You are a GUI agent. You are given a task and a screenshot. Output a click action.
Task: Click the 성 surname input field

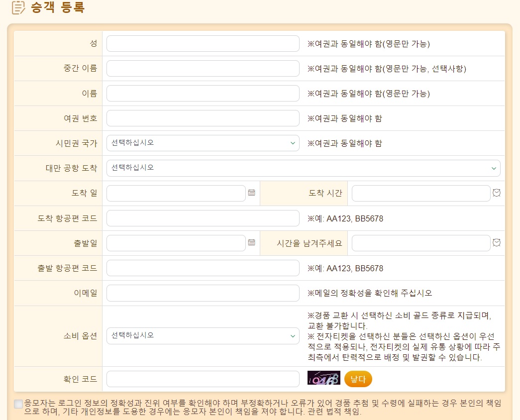pos(203,43)
